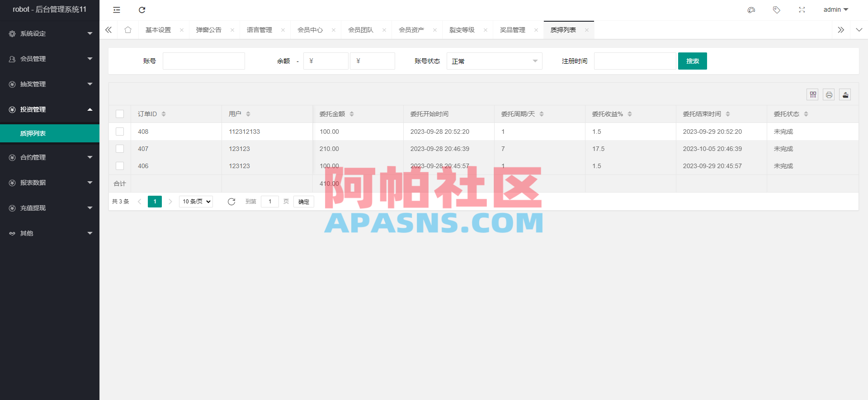868x400 pixels.
Task: Switch to the 奖品管理 tab
Action: (513, 30)
